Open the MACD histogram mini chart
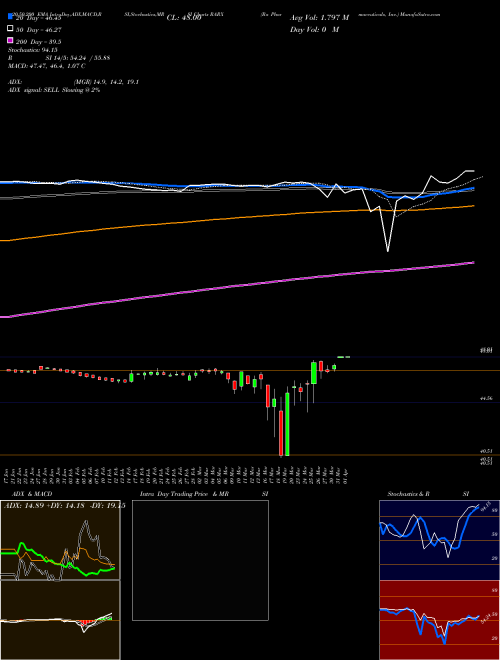Image resolution: width=500 pixels, height=660 pixels. (x=60, y=620)
